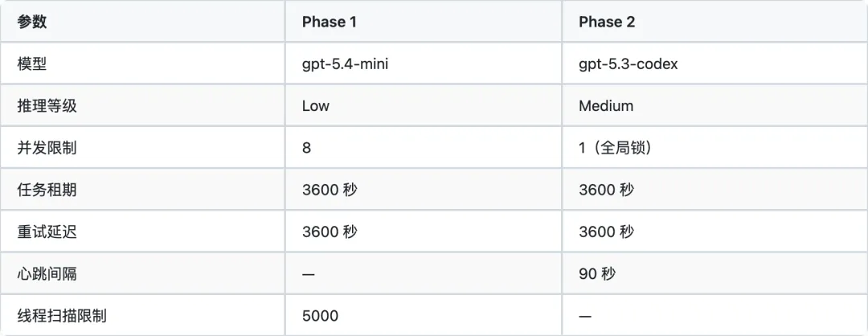Select the Phase 1 concurrency value 8
Screen dimensions: 868x336
tap(307, 148)
